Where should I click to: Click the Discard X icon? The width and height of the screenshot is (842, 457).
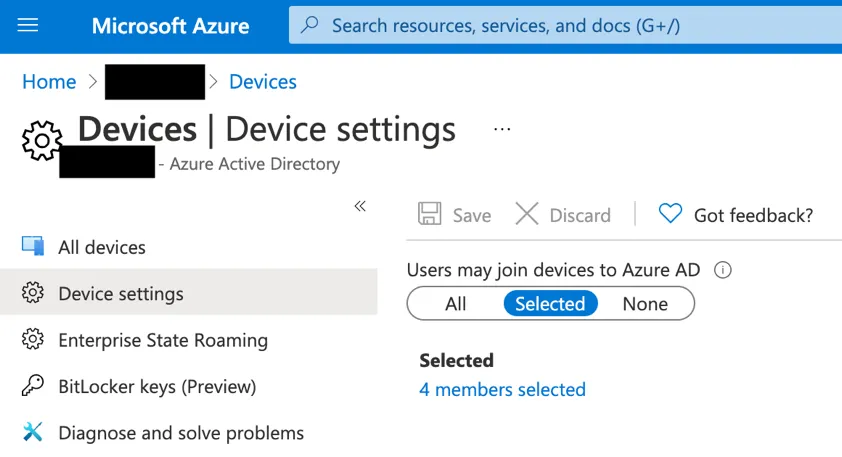[527, 214]
